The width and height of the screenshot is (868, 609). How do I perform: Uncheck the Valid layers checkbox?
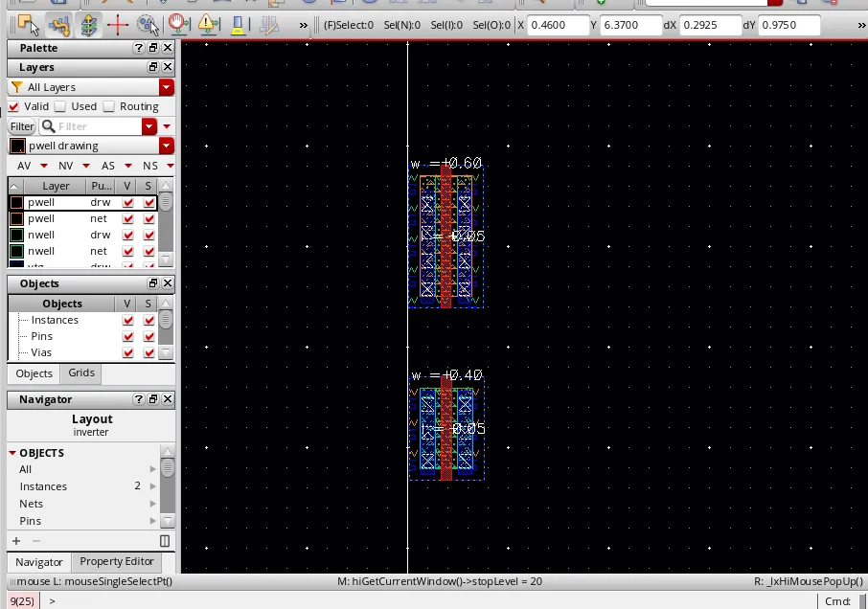pos(14,106)
